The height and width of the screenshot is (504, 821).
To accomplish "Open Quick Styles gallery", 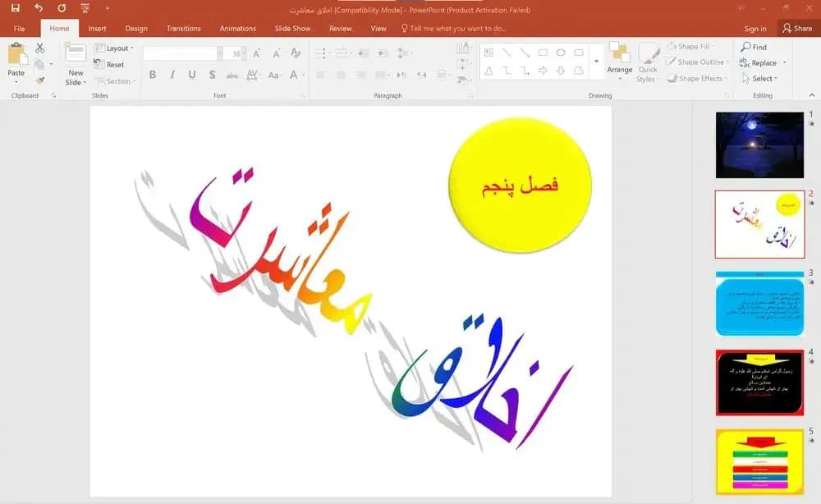I will 648,62.
